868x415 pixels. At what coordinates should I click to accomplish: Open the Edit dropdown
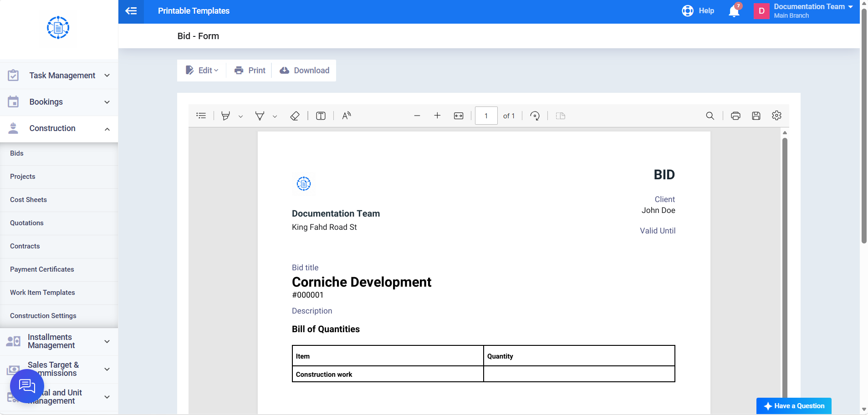(x=202, y=71)
